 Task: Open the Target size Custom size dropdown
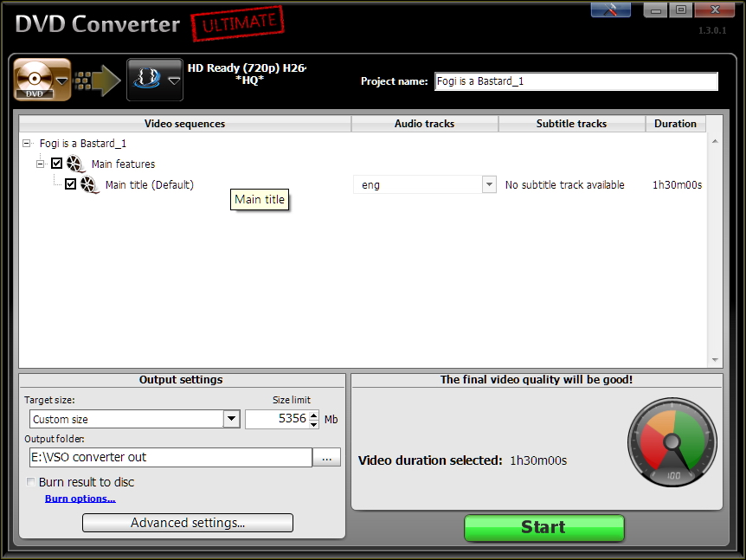232,419
